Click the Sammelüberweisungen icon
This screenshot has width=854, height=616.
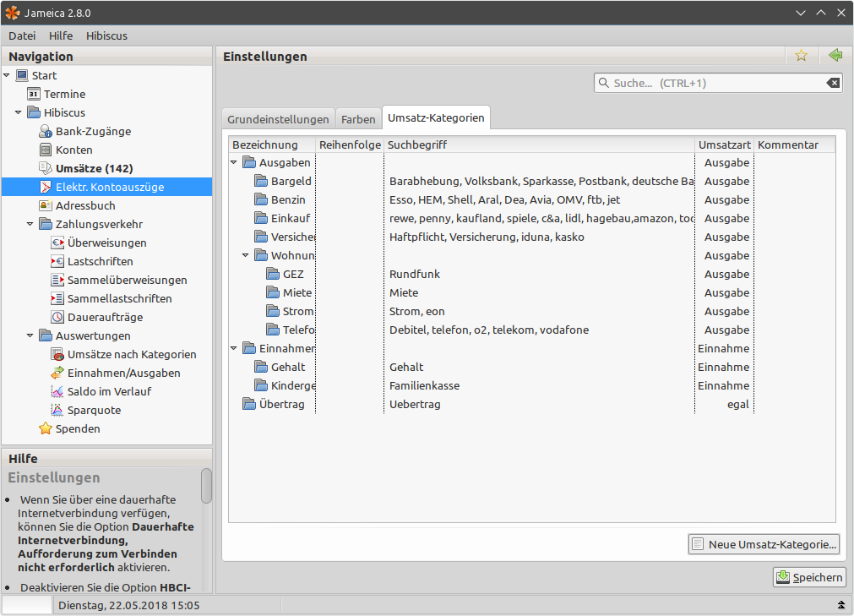[57, 280]
